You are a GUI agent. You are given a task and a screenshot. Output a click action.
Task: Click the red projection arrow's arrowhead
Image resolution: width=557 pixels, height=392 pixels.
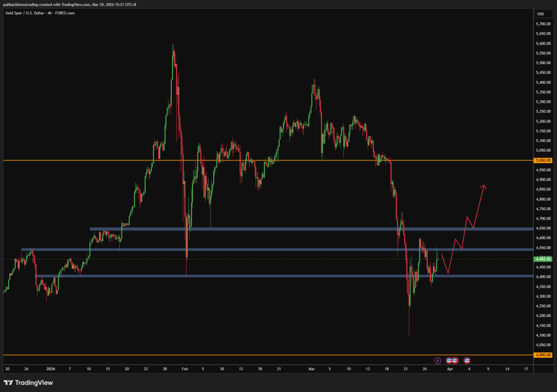483,187
